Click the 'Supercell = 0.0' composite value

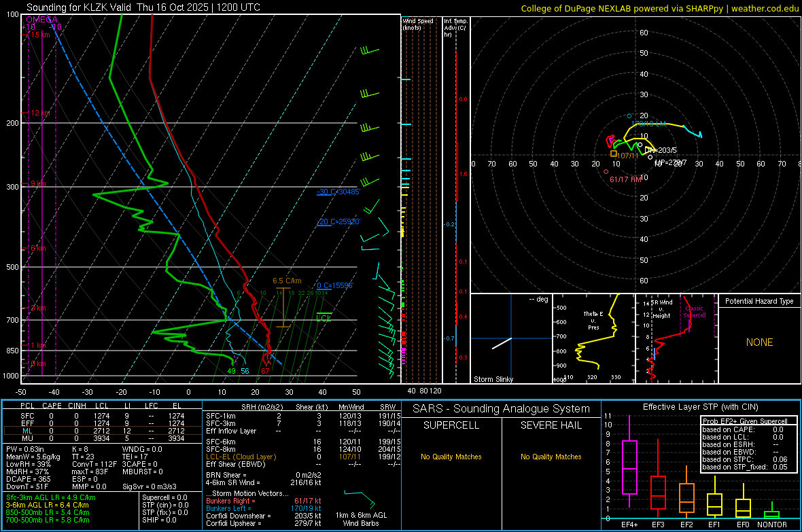coord(164,497)
